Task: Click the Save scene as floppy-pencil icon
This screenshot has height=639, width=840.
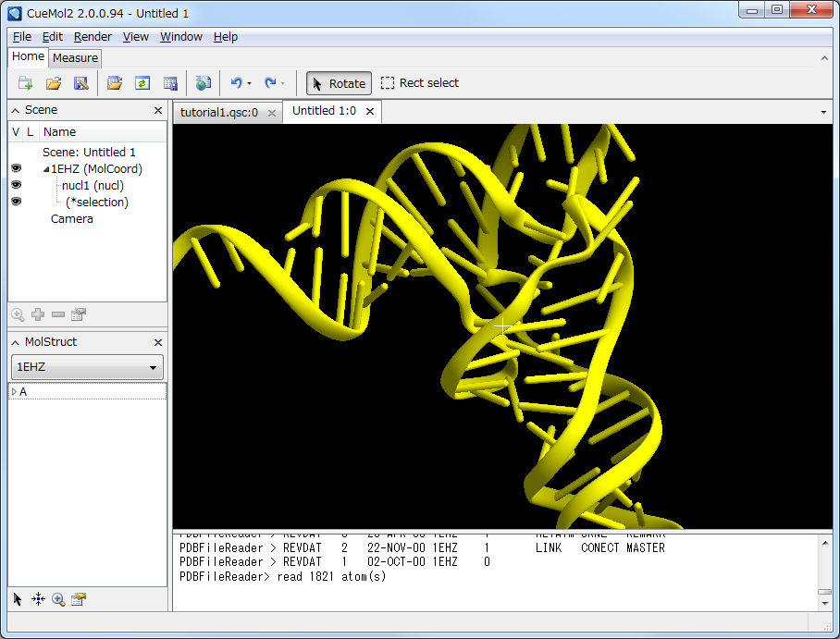Action: tap(80, 83)
